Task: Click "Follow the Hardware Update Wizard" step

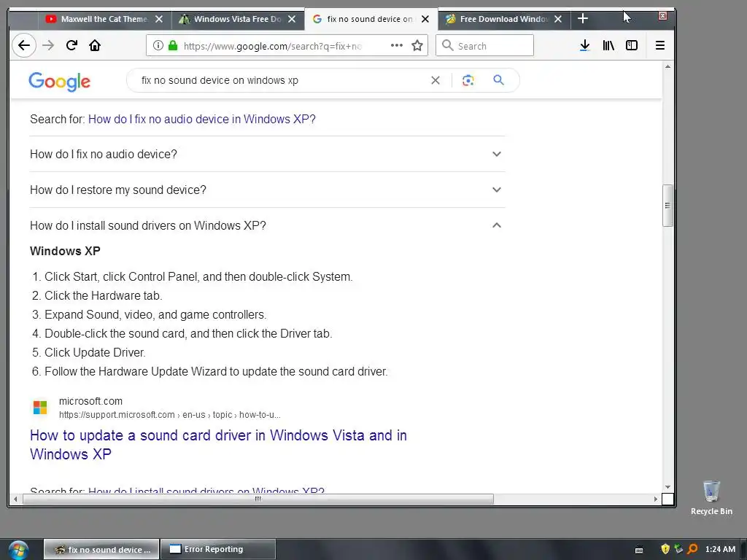Action: click(x=216, y=371)
